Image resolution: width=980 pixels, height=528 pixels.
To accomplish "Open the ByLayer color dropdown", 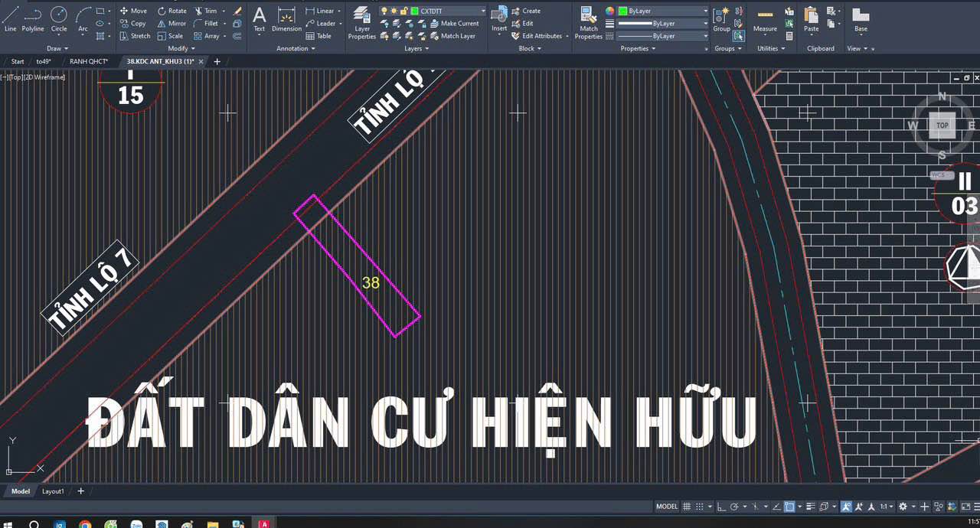I will tap(704, 11).
